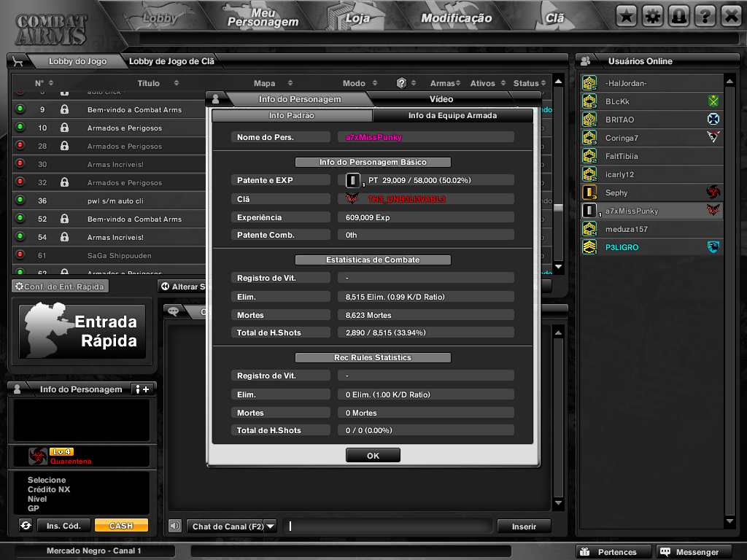Open the Pertences button
Screen dimensions: 747x560
[x=614, y=551]
